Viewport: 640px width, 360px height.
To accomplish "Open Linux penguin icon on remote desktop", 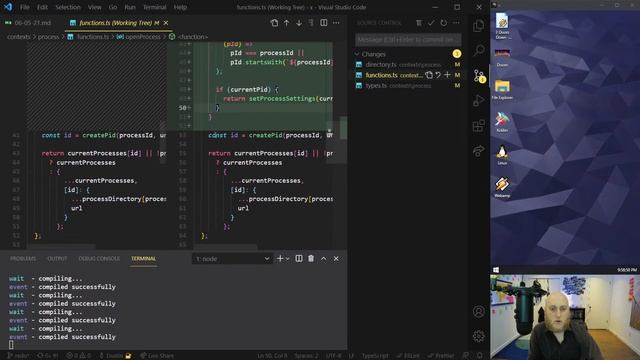I will (502, 155).
